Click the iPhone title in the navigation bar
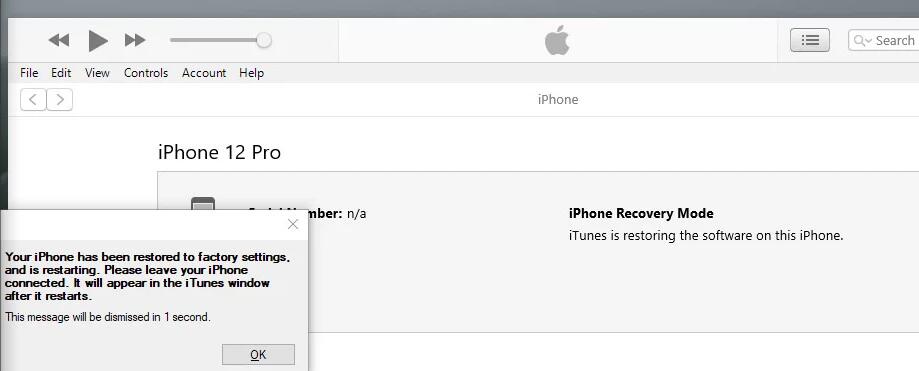Image resolution: width=919 pixels, height=371 pixels. tap(558, 100)
